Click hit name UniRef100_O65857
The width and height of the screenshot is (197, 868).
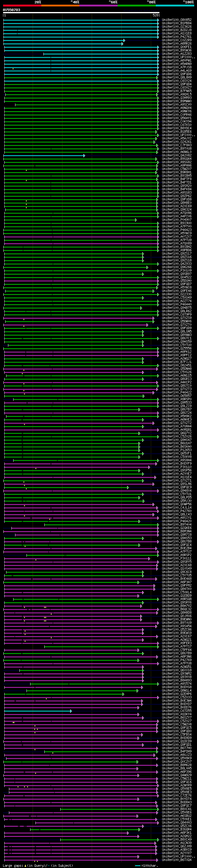(x=177, y=396)
